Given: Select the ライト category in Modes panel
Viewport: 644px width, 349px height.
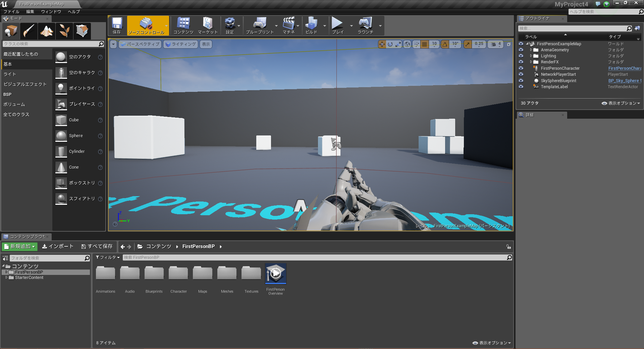Looking at the screenshot, I should coord(27,74).
